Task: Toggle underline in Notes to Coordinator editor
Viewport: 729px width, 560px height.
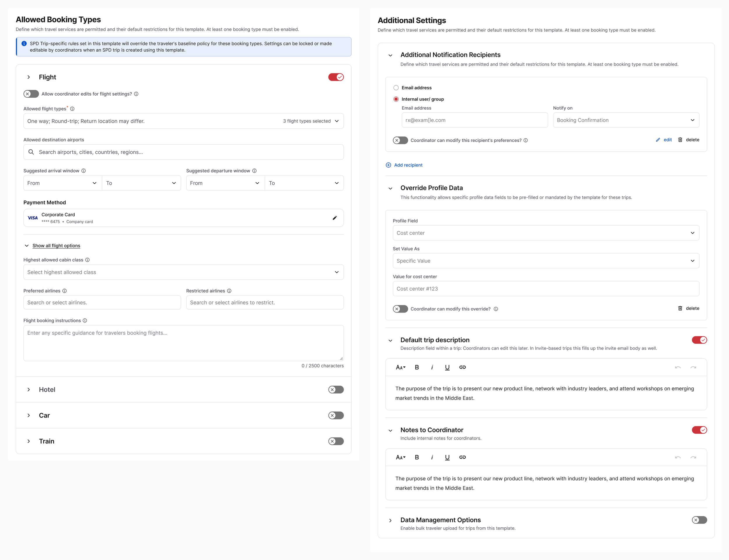Action: [447, 457]
